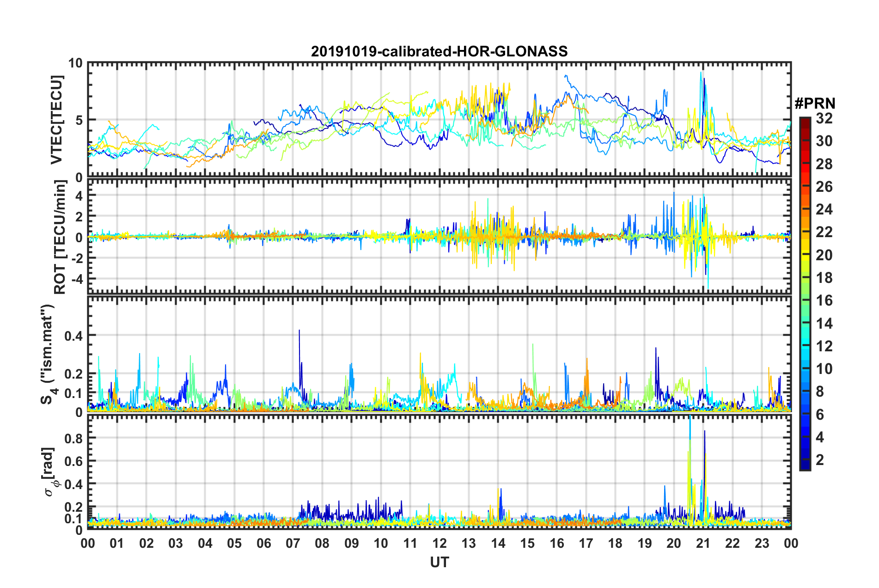This screenshot has width=879, height=588.
Task: Click colorbar tick label 2
Action: click(820, 459)
